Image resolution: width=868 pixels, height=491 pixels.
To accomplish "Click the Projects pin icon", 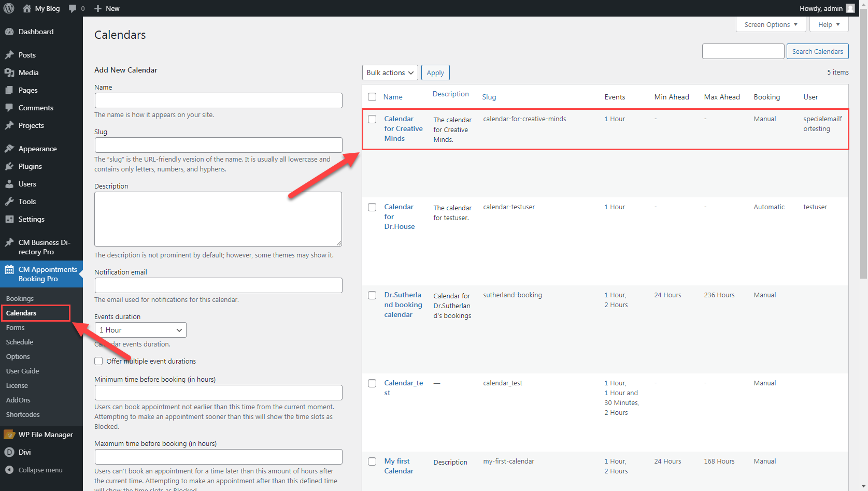I will (9, 125).
